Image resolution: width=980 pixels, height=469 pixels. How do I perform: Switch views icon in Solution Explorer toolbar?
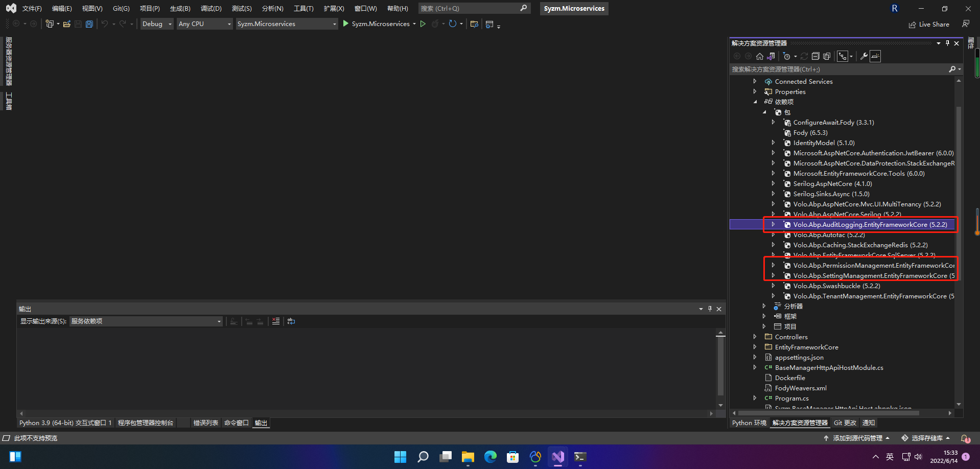coord(771,56)
